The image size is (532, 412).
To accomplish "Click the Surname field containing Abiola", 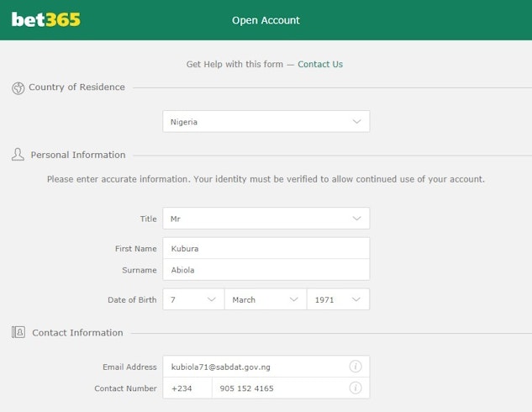I will (x=266, y=270).
